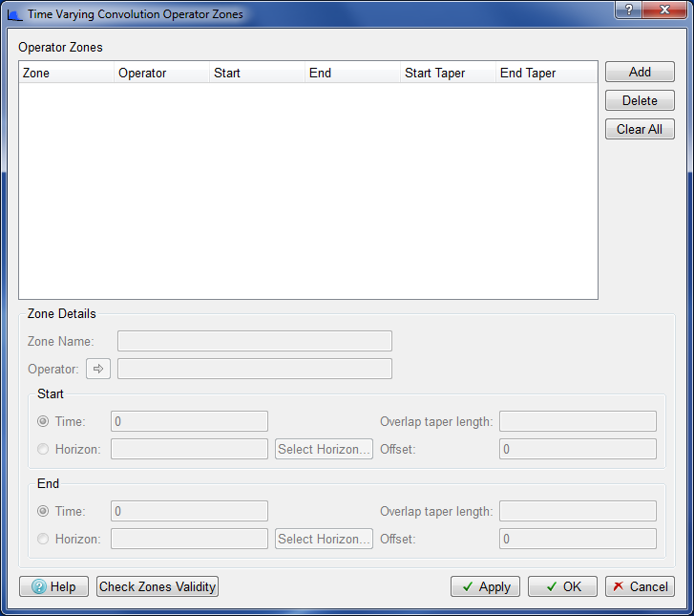Viewport: 694px width, 616px height.
Task: Click the Operator arrow selector icon
Action: point(98,369)
